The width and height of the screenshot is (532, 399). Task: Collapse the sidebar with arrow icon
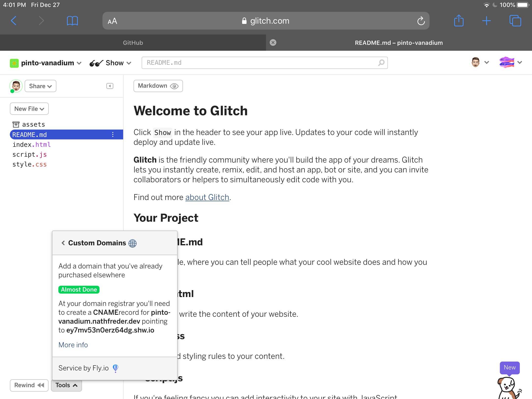pos(110,86)
